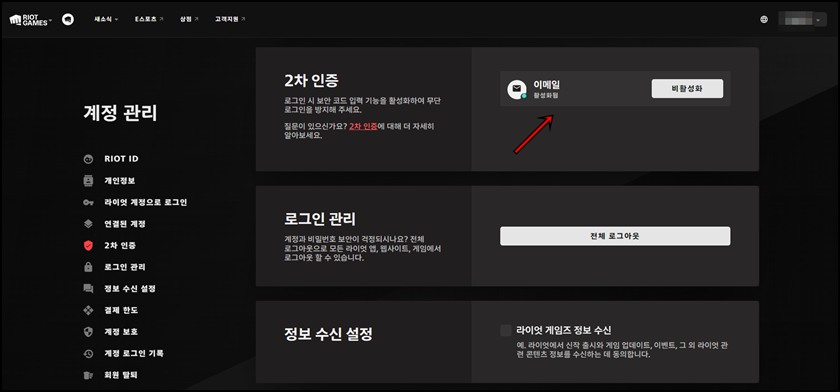The height and width of the screenshot is (392, 840).
Task: Open the 상점 menu link
Action: point(189,19)
